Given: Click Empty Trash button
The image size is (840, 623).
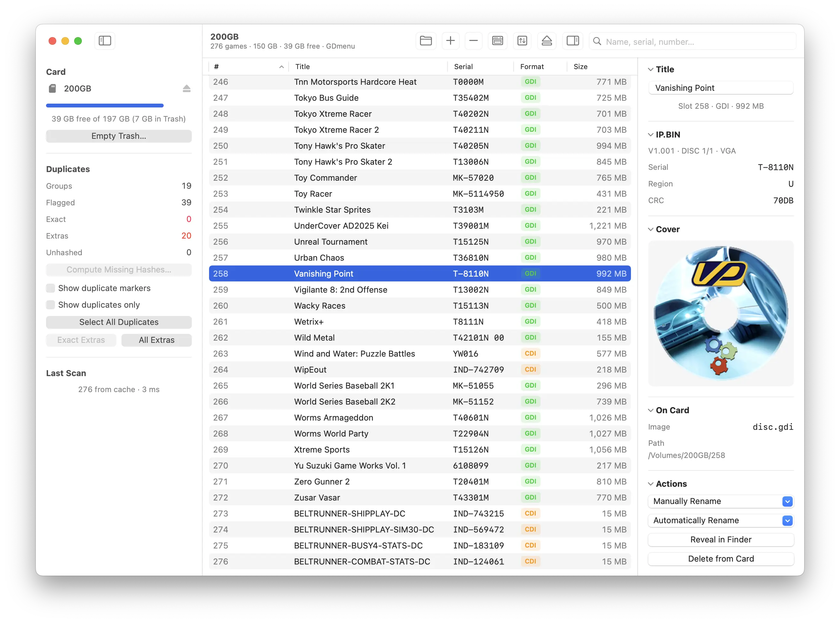Looking at the screenshot, I should tap(119, 136).
